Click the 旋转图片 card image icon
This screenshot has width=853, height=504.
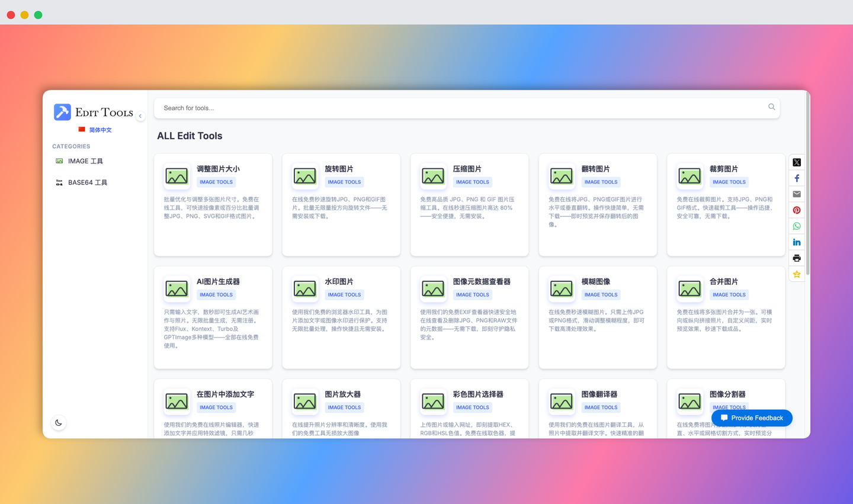(x=305, y=176)
